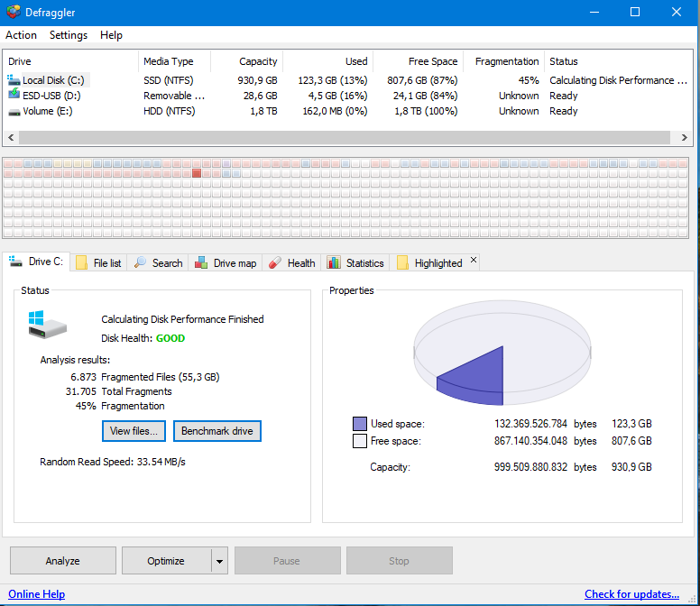
Task: Click the Free space color swatch
Action: point(359,441)
